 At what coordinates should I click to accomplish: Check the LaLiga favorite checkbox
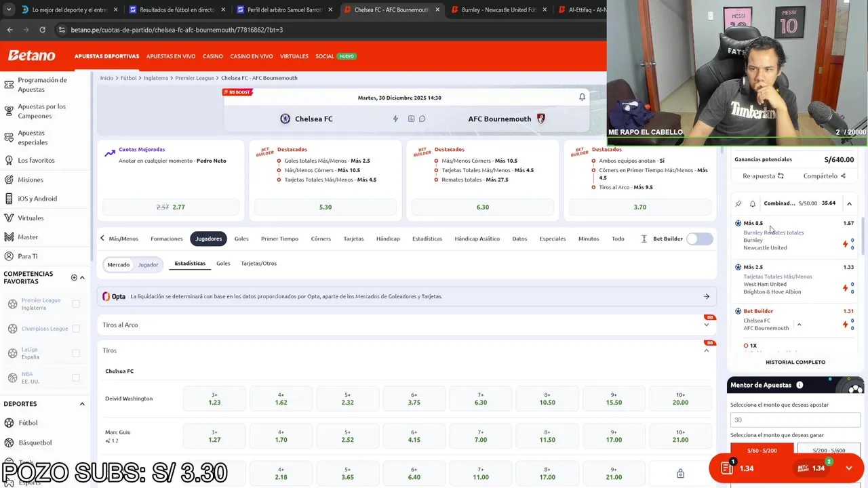tap(76, 353)
